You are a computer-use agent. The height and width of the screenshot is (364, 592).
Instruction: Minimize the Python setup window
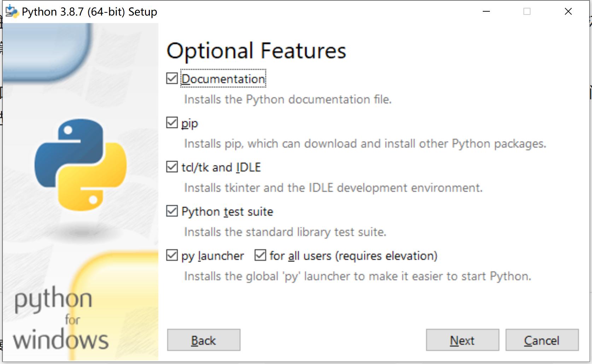tap(486, 11)
